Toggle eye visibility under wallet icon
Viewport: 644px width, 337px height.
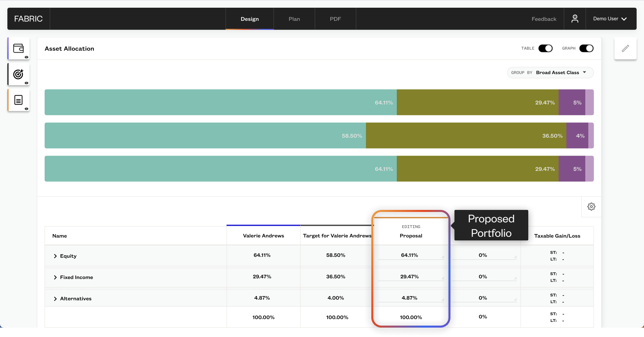pyautogui.click(x=26, y=57)
